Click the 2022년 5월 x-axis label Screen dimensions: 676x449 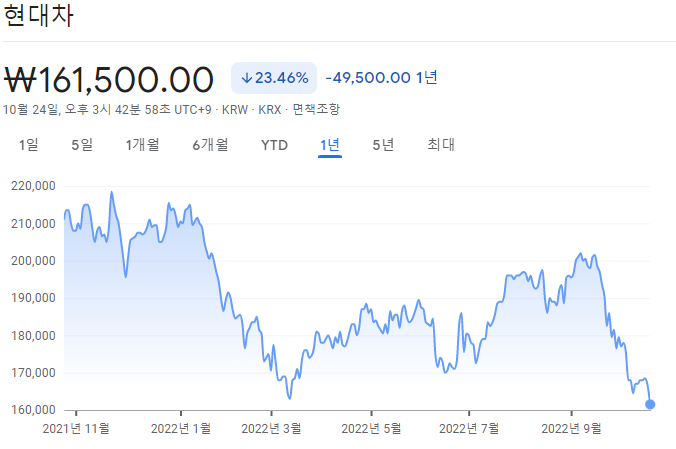click(x=372, y=428)
